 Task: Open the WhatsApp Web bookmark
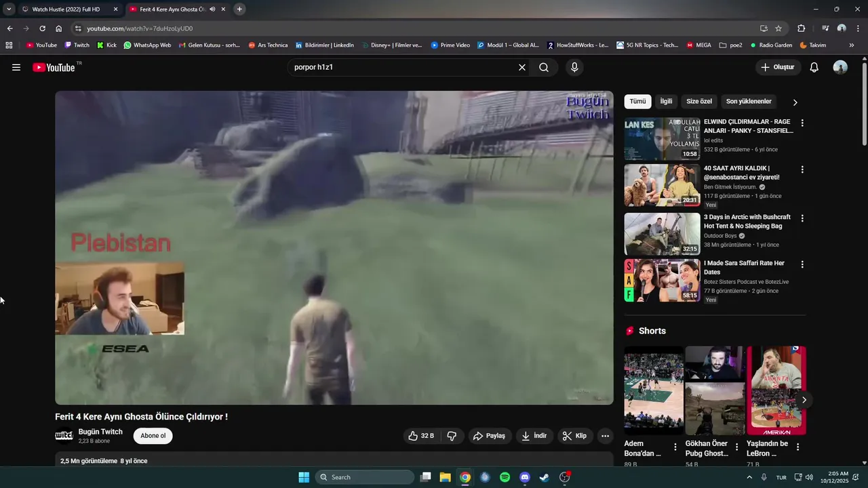point(147,45)
